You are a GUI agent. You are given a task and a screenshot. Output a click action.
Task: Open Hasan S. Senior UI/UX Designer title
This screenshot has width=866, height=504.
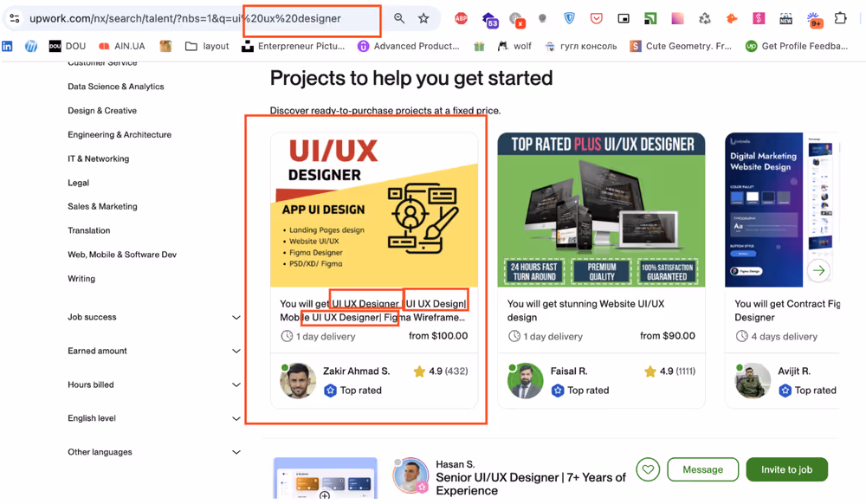click(531, 484)
